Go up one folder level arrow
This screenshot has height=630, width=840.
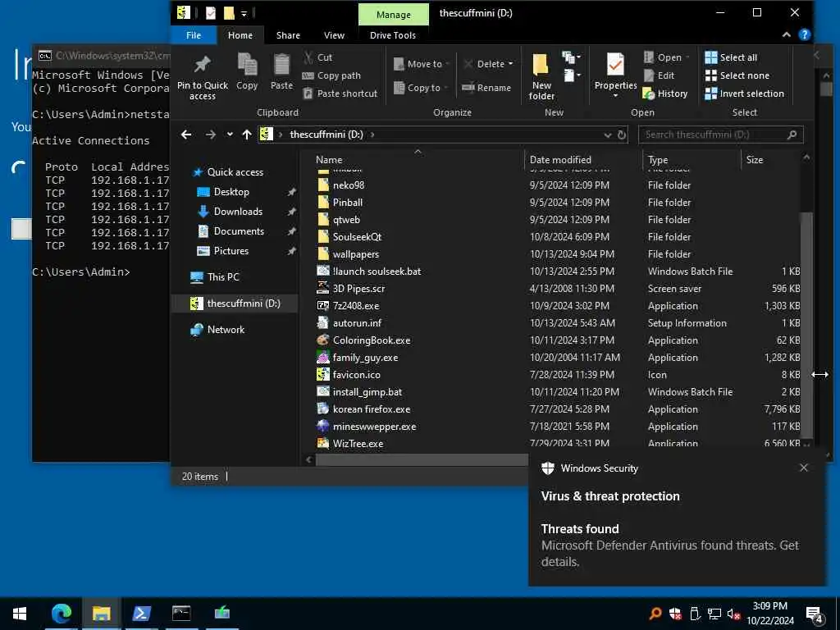click(246, 135)
